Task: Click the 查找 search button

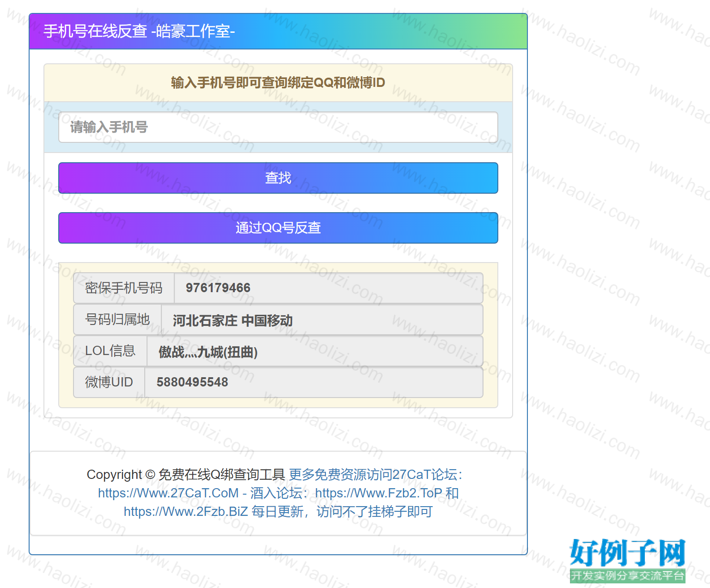Action: tap(278, 178)
